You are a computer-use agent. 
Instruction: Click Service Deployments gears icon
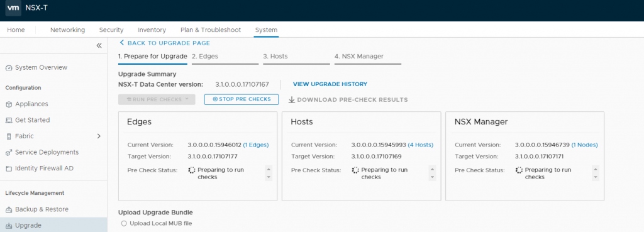coord(9,152)
